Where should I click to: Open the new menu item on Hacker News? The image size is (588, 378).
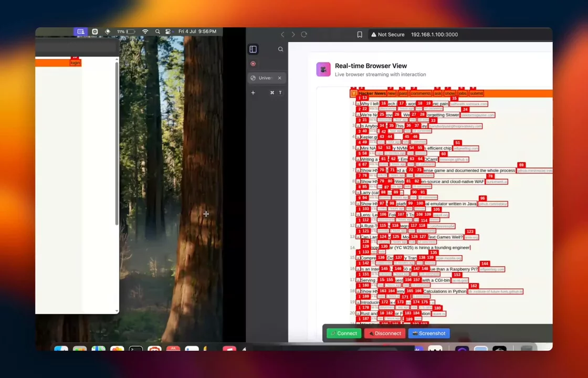pyautogui.click(x=392, y=93)
